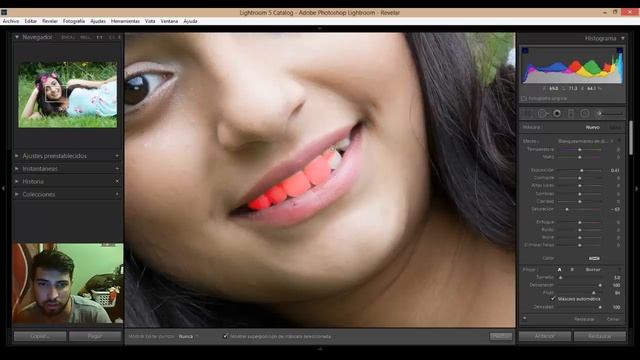Show the bottom filmstrip panel arrow
This screenshot has height=360, width=640.
(x=320, y=349)
